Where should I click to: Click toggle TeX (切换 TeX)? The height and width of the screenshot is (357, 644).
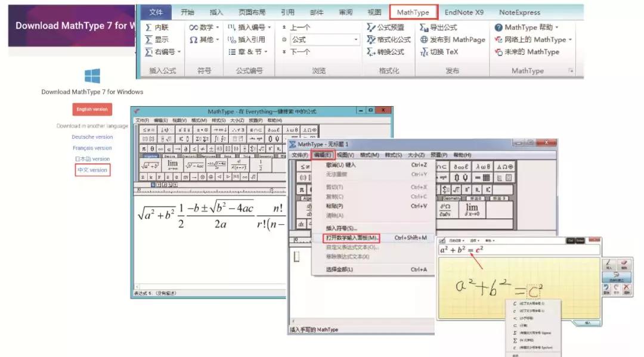click(x=439, y=52)
